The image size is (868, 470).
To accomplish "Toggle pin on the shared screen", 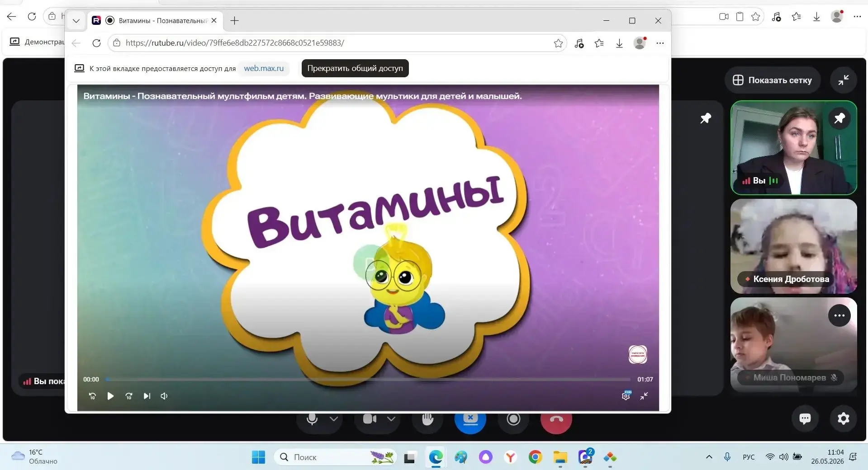I will coord(706,118).
